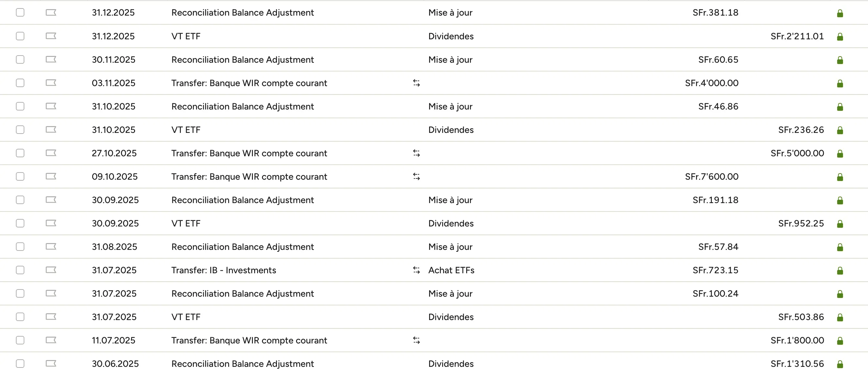The width and height of the screenshot is (868, 373).
Task: Click the transfer arrows icon on the 27.10.2025 row
Action: [416, 153]
